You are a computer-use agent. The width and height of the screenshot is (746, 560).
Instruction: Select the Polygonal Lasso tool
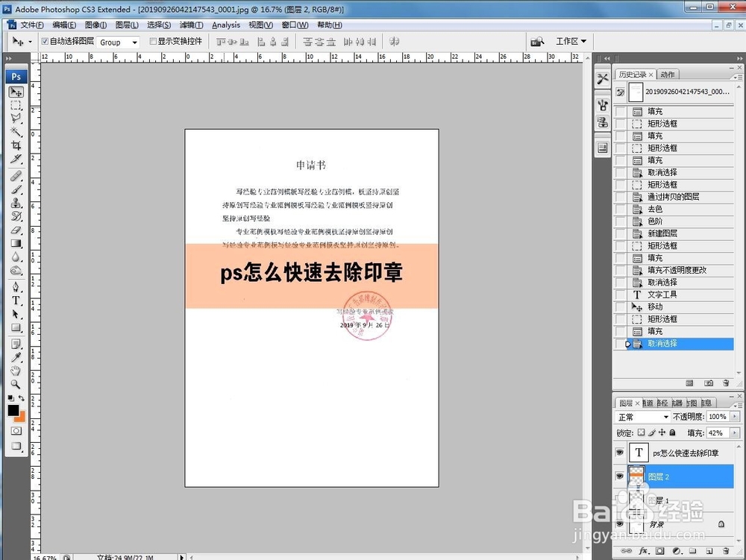click(16, 119)
